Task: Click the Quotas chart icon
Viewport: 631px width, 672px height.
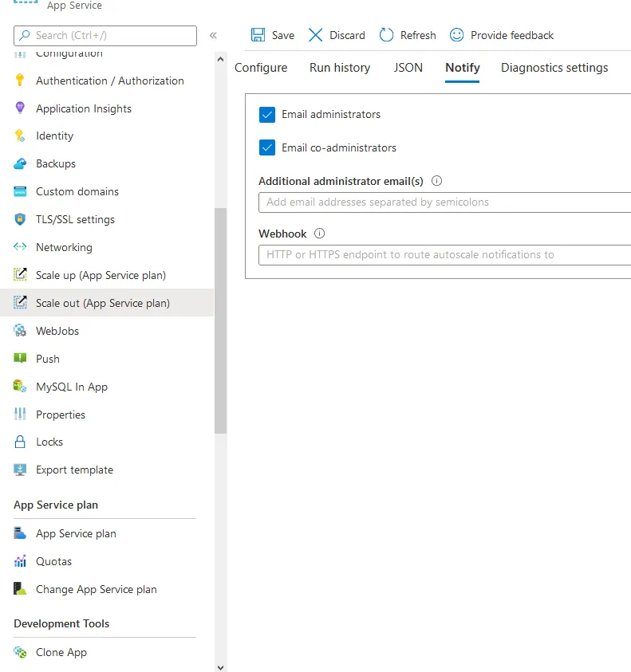Action: (20, 561)
